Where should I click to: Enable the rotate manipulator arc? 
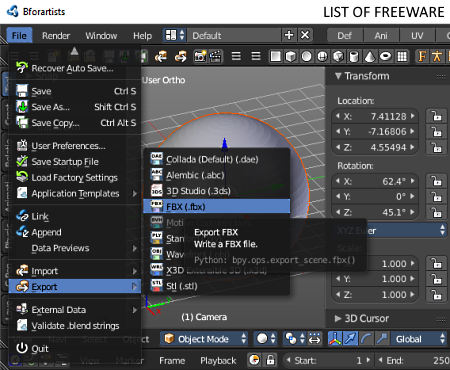(x=366, y=339)
